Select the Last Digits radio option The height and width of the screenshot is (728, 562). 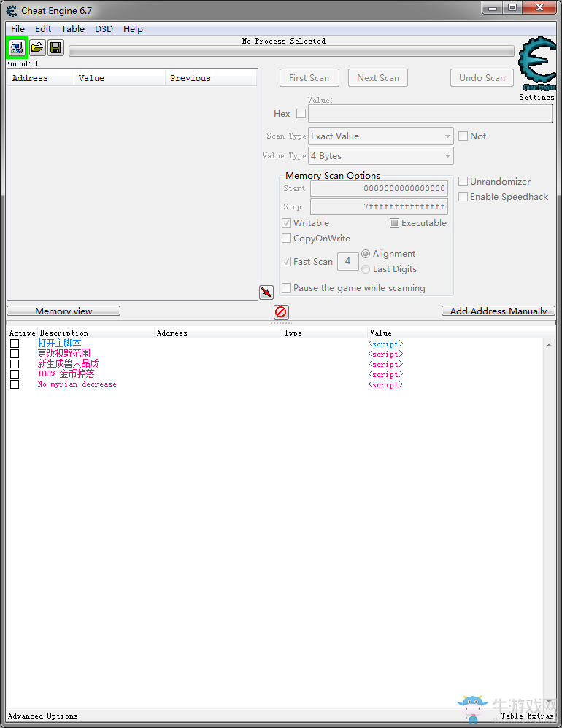[x=366, y=269]
